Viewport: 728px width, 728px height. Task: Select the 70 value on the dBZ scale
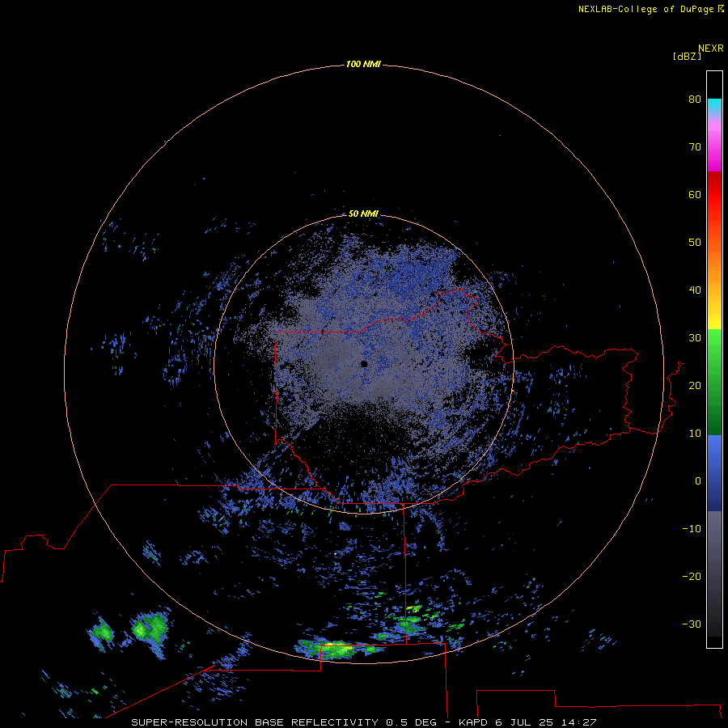pyautogui.click(x=695, y=146)
